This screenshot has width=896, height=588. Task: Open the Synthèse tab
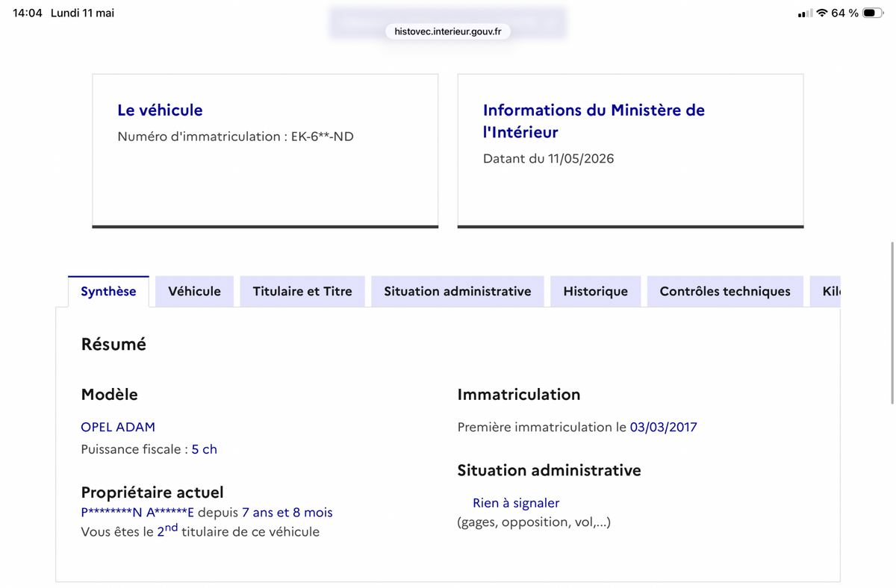tap(108, 291)
